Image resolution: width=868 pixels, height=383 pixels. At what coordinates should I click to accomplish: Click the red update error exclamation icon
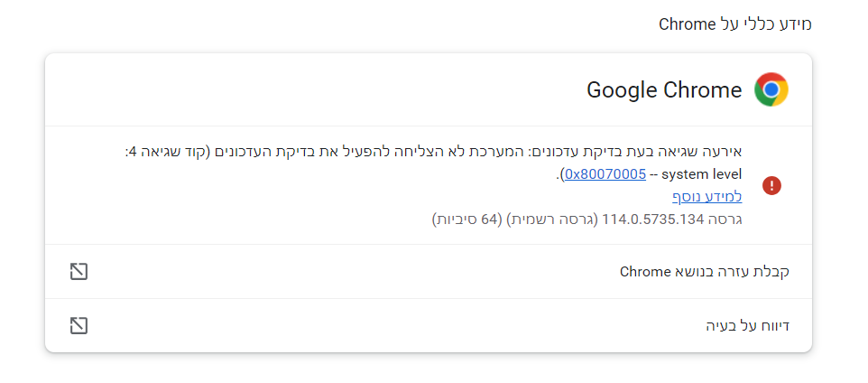771,186
